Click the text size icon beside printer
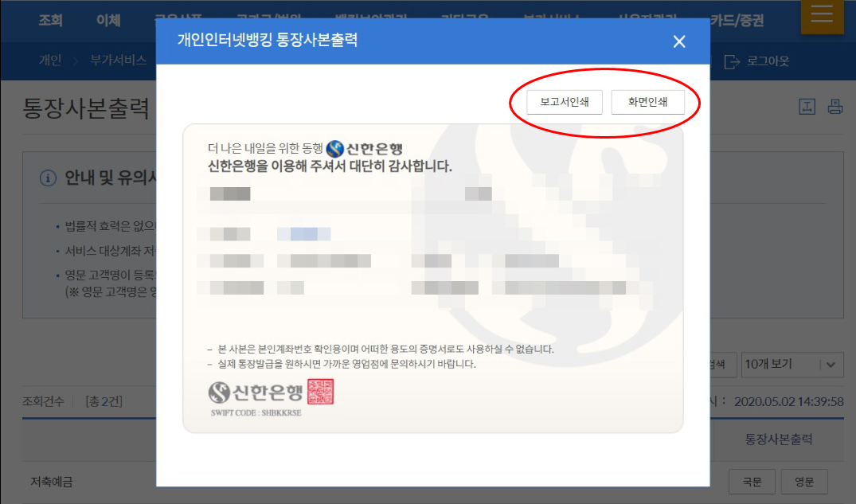856x504 pixels. pyautogui.click(x=807, y=107)
